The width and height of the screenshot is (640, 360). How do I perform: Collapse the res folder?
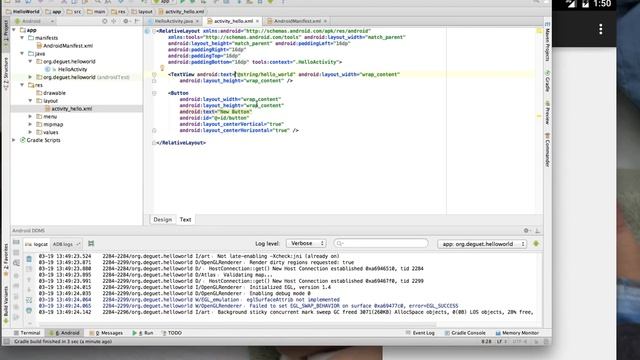coord(22,85)
